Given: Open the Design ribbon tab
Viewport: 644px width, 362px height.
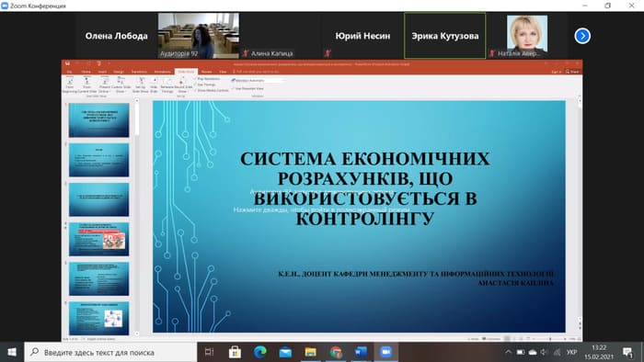Looking at the screenshot, I should 119,72.
